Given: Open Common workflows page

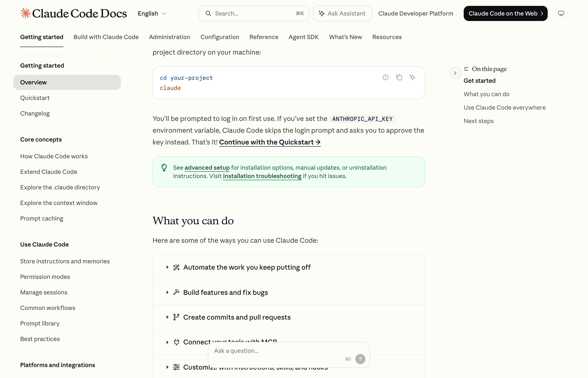Looking at the screenshot, I should pos(48,308).
